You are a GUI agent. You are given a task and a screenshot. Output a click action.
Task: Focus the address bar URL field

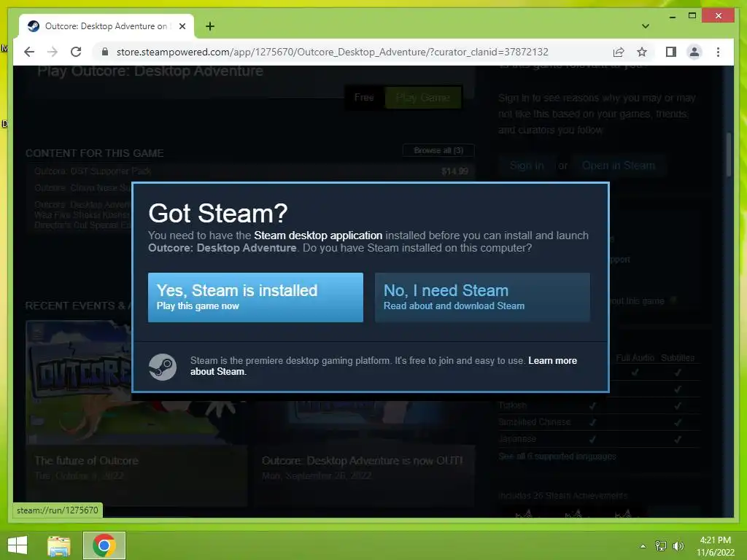(x=333, y=52)
